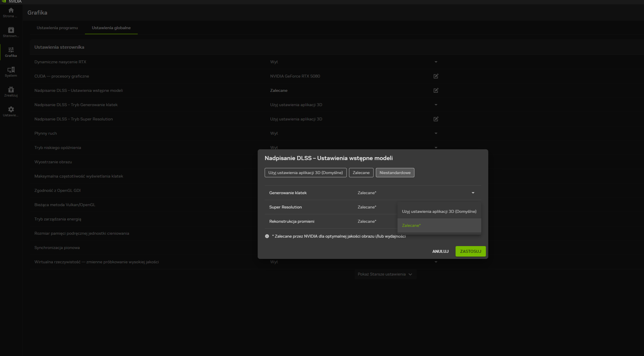Choose Użyj ustawienia aplikacji 3D (Domyślne) preset button
This screenshot has width=644, height=356.
click(305, 173)
